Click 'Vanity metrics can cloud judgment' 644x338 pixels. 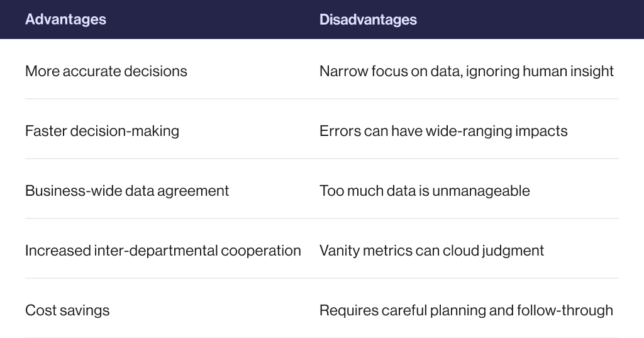(431, 251)
